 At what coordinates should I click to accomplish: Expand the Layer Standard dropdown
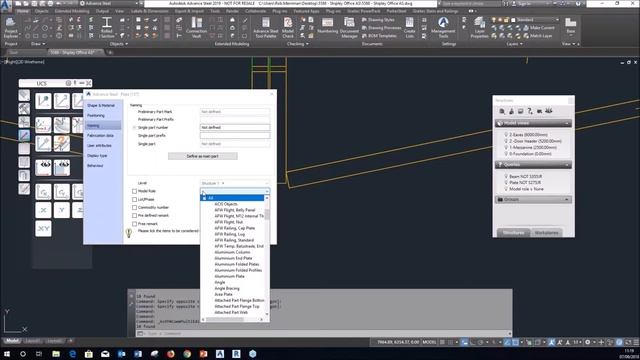click(557, 20)
